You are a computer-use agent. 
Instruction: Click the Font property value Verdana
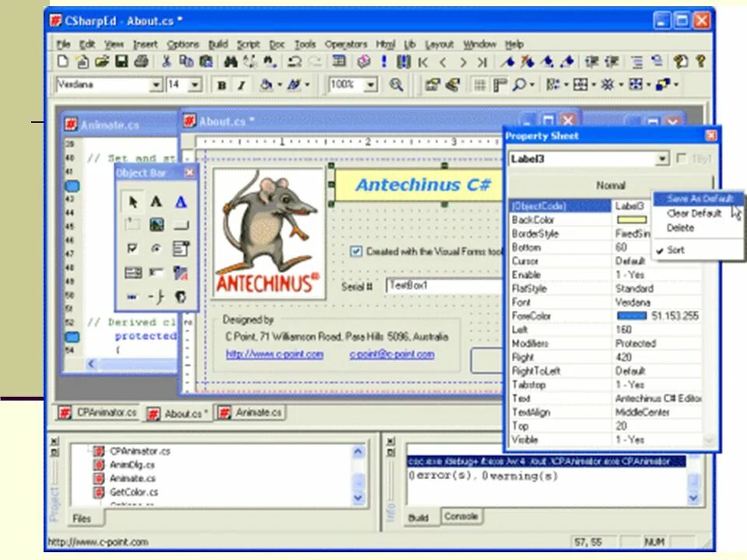click(x=633, y=303)
